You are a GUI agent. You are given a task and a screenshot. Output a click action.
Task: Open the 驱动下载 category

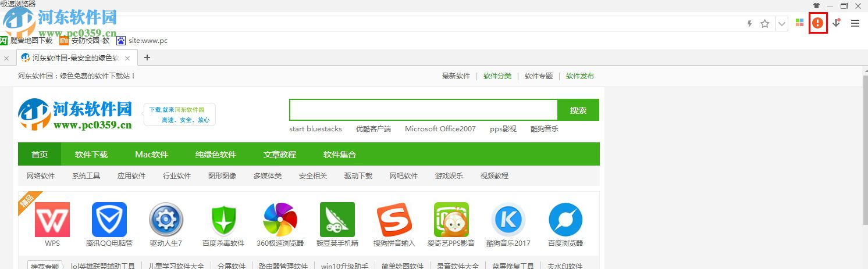(358, 176)
